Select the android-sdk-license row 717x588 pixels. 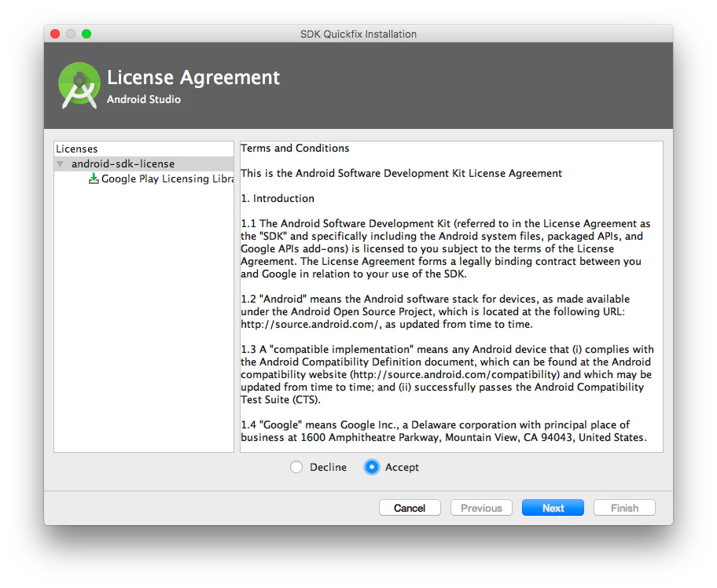pos(144,164)
